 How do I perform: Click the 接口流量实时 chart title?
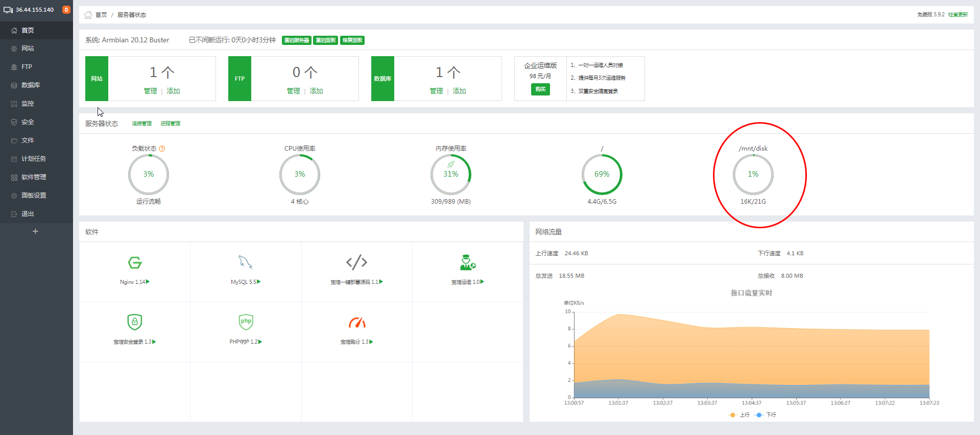point(751,293)
